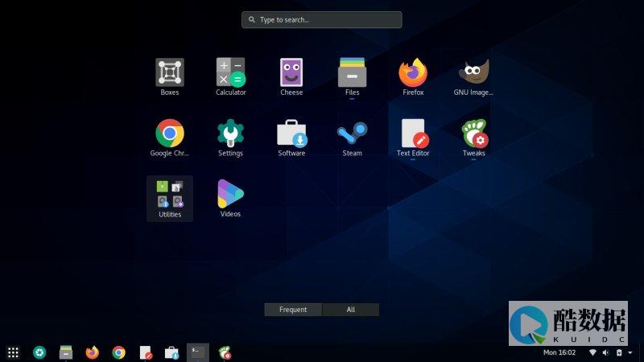Open Tweaks from the bottom dock
Image resolution: width=644 pixels, height=362 pixels.
[225, 352]
